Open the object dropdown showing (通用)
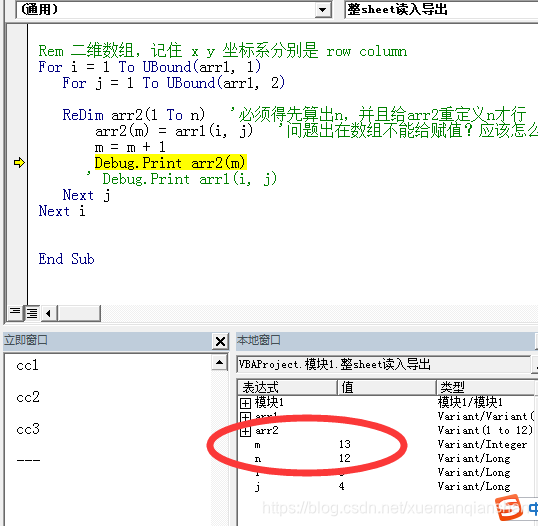Viewport: 538px width, 526px height. 174,9
